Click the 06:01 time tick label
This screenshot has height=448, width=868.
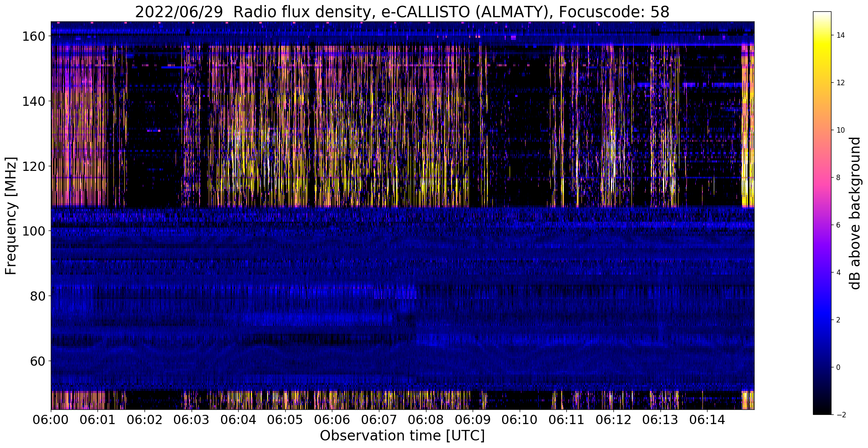coord(98,419)
